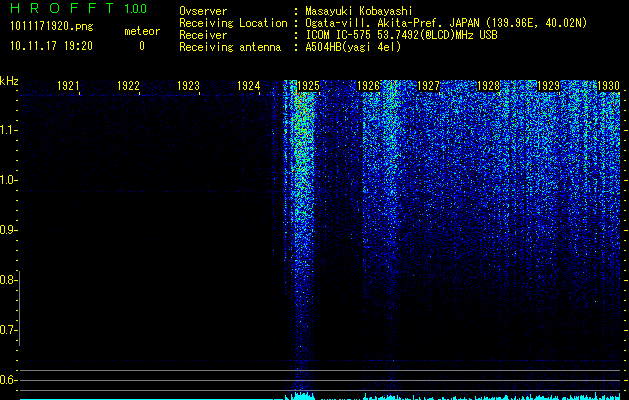Click the 1927 time marker
Screen dimensions: 629x400
(x=428, y=86)
